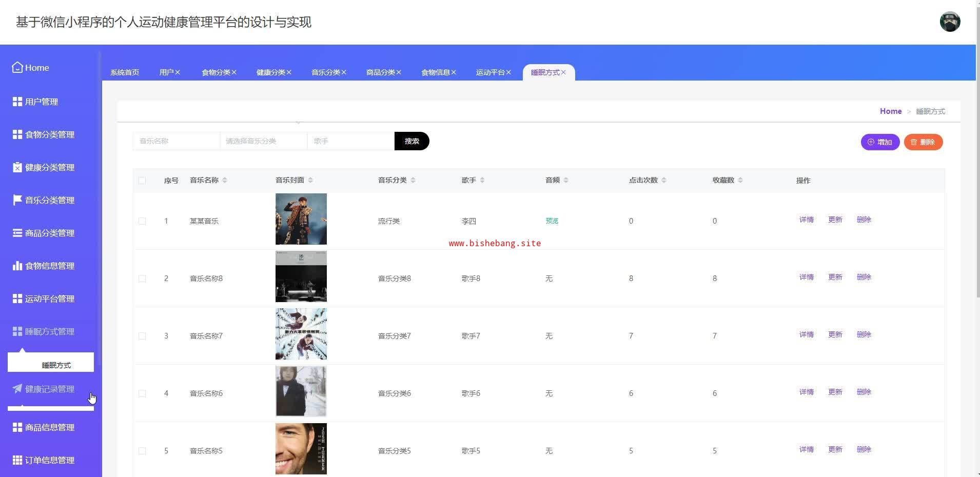This screenshot has height=477, width=980.
Task: Click the 食物信息管理 bar chart icon
Action: point(17,266)
